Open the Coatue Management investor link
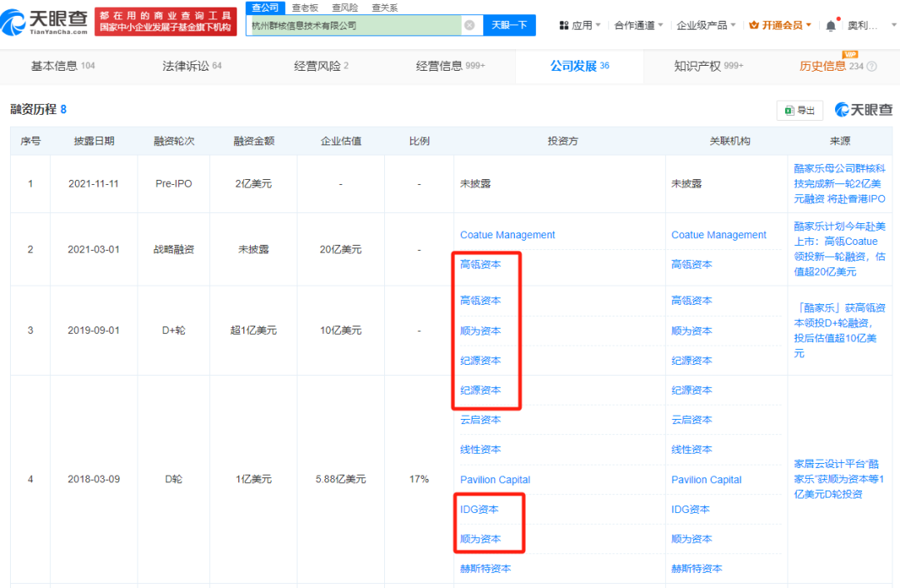900x588 pixels. (507, 235)
